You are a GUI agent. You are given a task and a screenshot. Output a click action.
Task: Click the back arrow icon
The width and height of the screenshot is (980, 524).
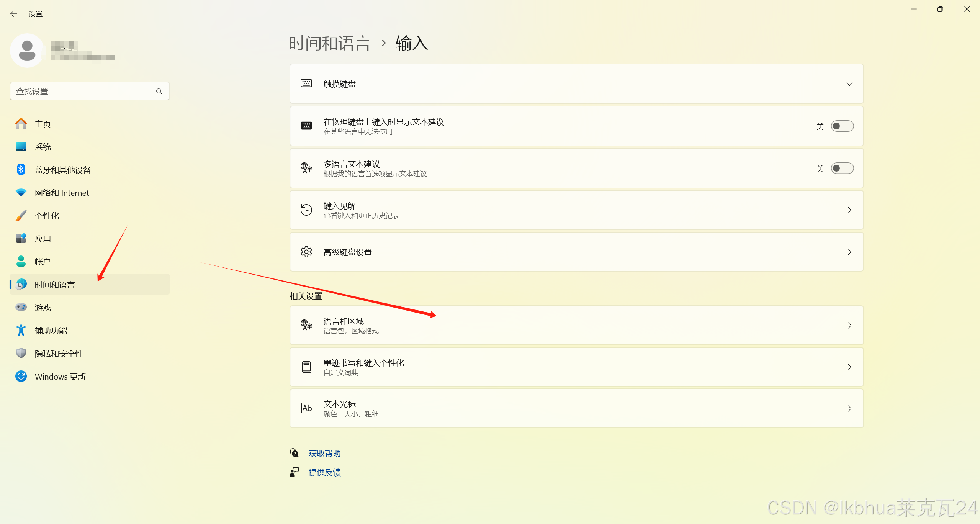coord(14,14)
